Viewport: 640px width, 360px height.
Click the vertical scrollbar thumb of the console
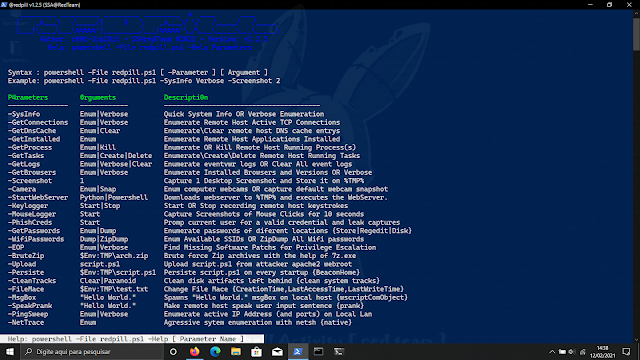[636, 34]
